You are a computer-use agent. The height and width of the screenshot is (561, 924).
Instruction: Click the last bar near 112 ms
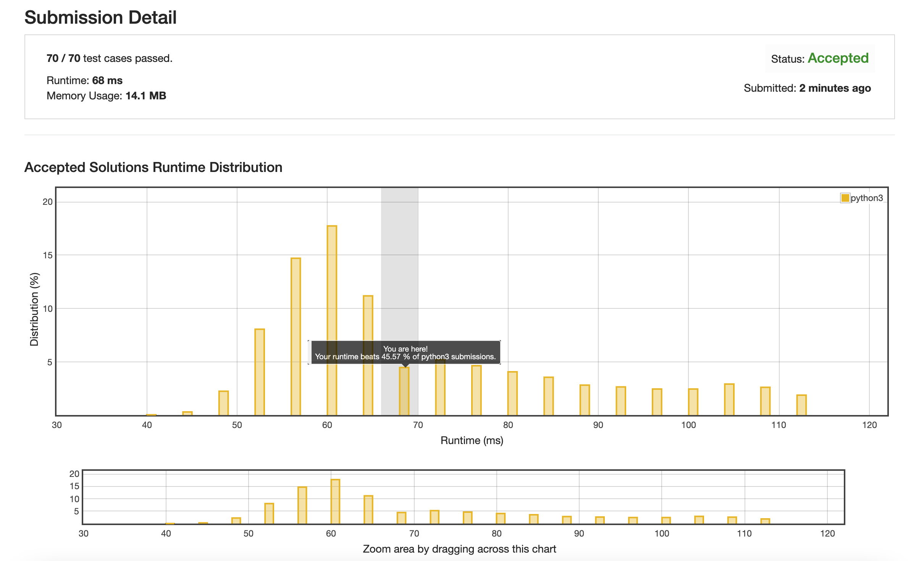801,405
